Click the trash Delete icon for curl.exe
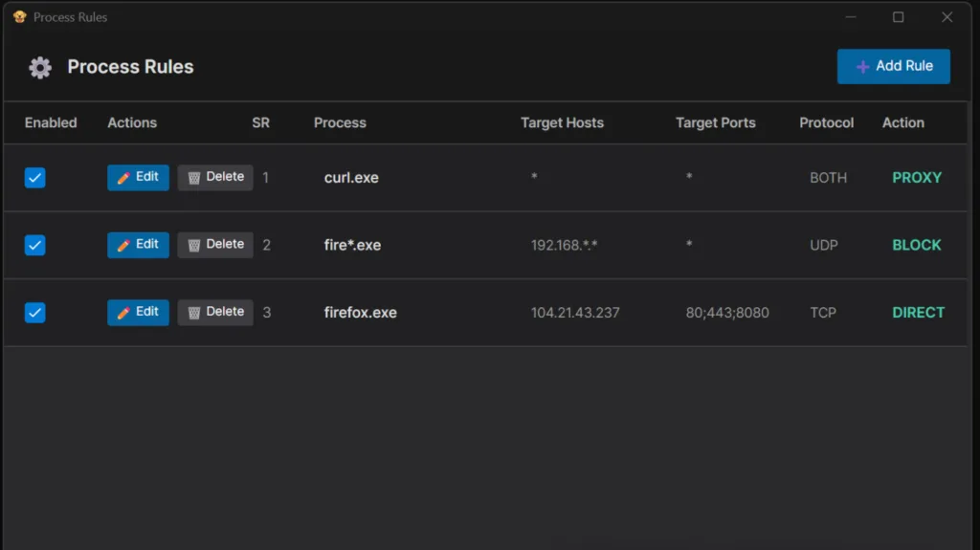 click(x=194, y=178)
